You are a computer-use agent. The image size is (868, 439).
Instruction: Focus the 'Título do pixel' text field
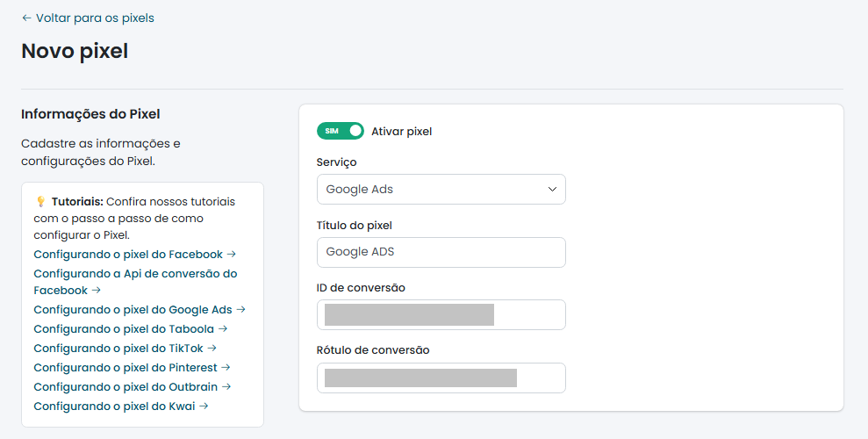point(441,252)
